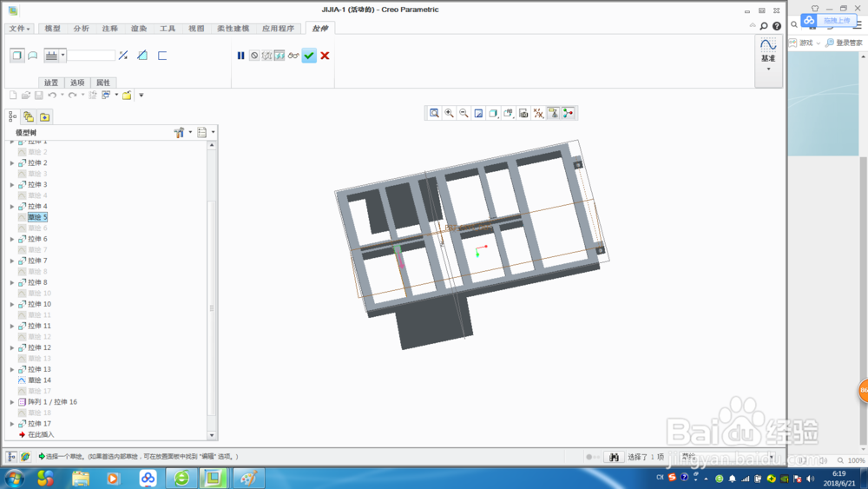Open the 文件 menu
868x489 pixels.
(19, 29)
